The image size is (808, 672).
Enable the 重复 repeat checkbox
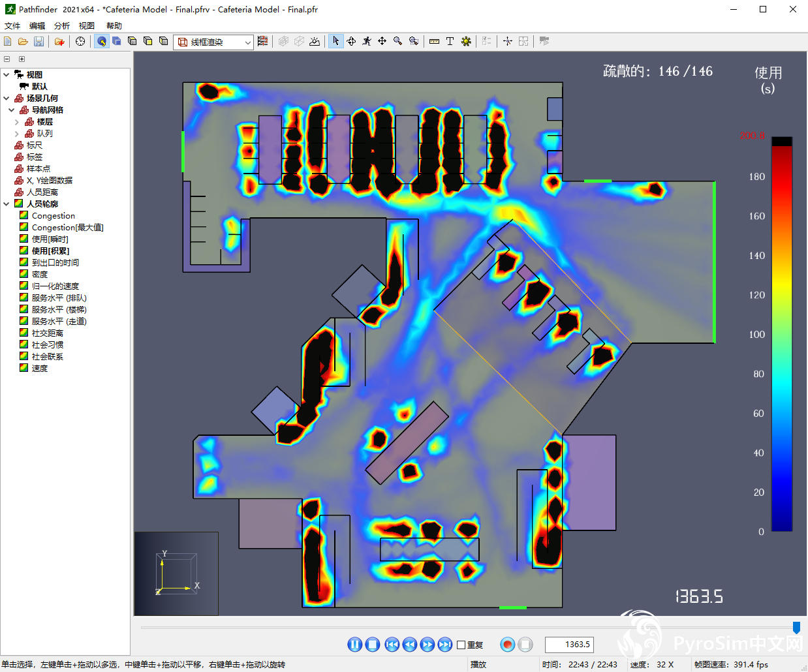(461, 645)
